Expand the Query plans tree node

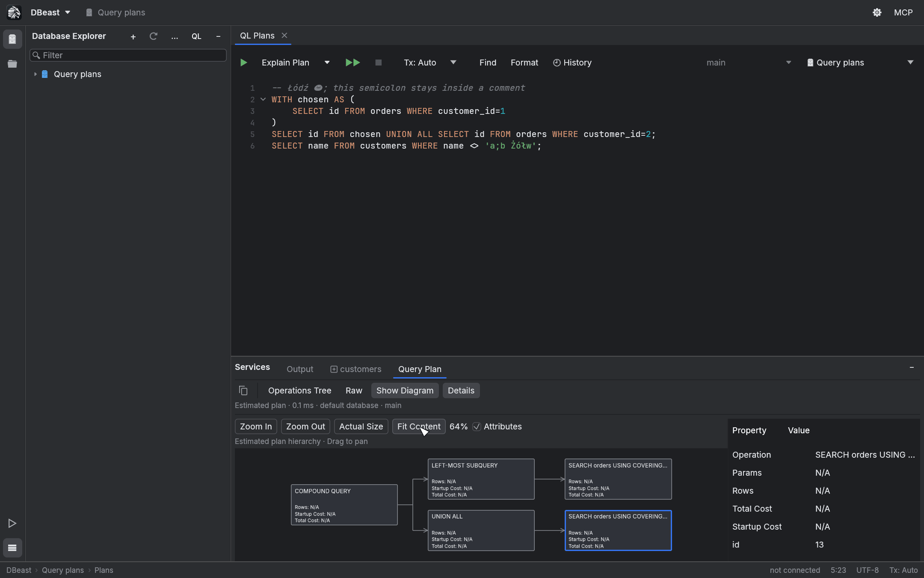pos(36,74)
